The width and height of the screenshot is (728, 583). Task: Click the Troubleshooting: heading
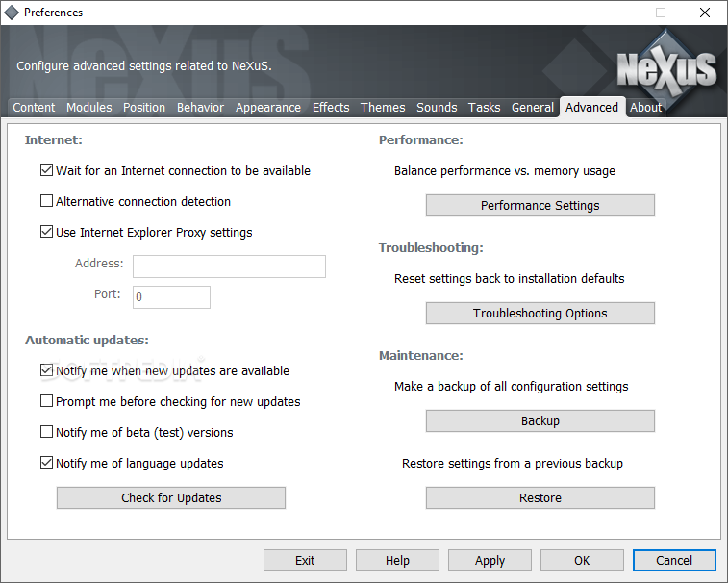click(431, 247)
